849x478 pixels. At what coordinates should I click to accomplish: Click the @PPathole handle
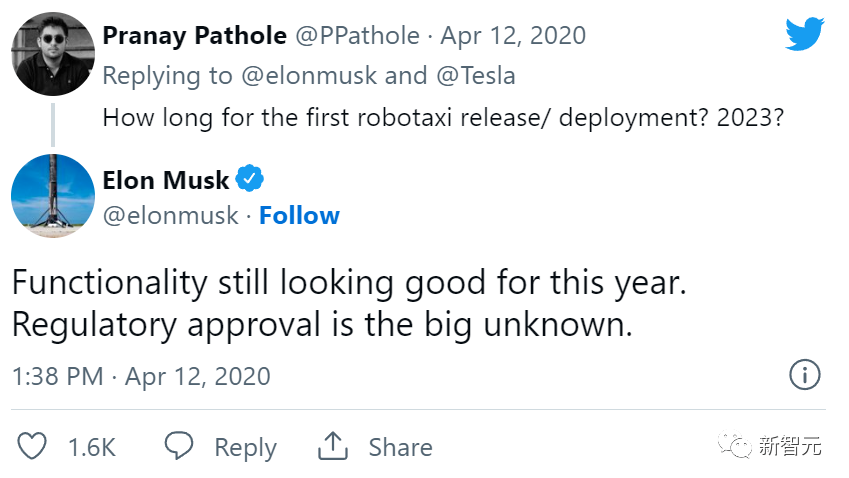[358, 36]
